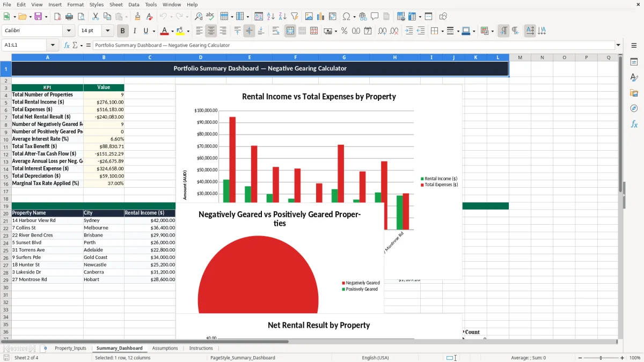
Task: Toggle Print Preview icon
Action: 80,17
